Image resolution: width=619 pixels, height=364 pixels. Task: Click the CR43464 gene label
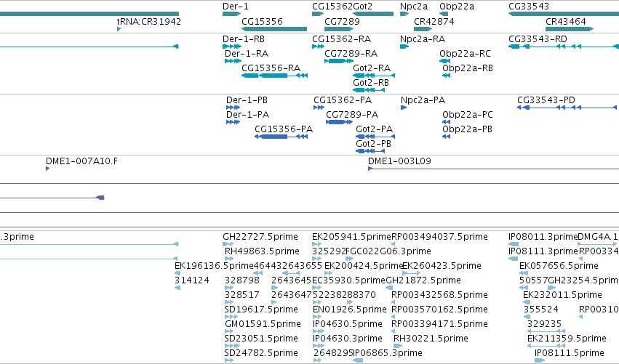566,21
